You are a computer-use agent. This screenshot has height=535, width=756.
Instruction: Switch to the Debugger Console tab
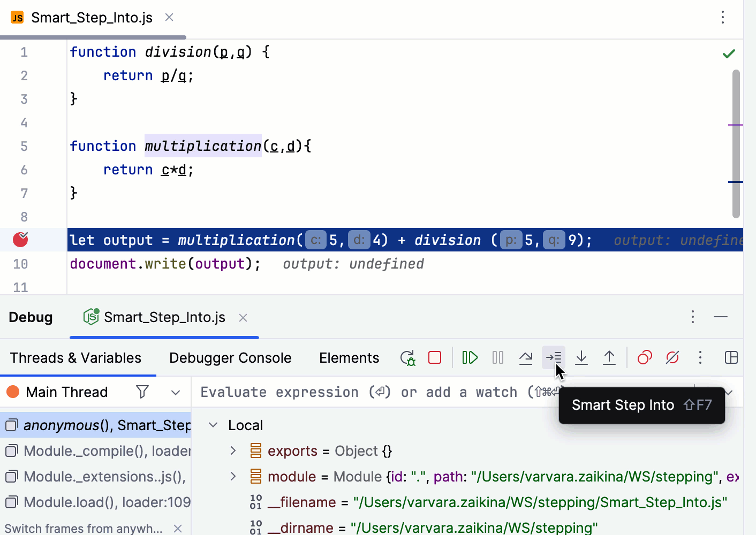point(230,358)
